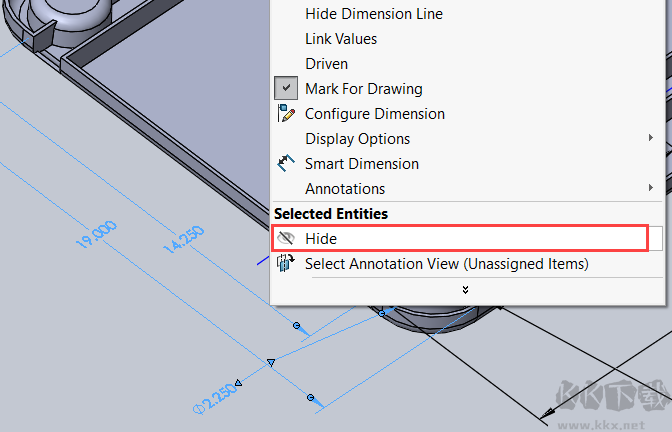Image resolution: width=672 pixels, height=432 pixels.
Task: Choose Hide Dimension Line from menu
Action: 373,14
